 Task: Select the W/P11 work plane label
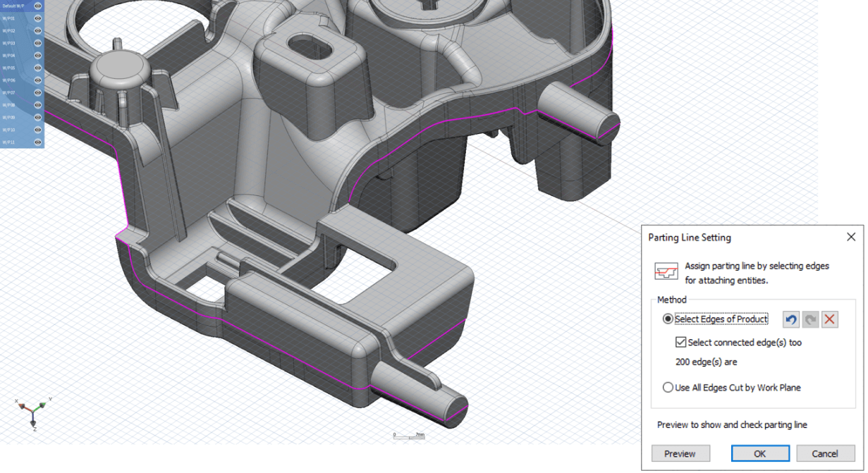point(8,142)
